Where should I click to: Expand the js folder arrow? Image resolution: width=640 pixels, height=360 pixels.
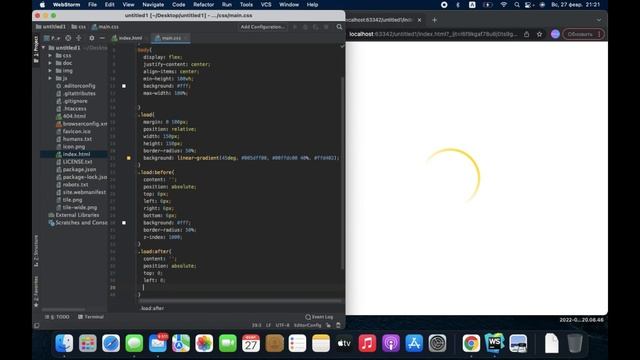pos(50,78)
